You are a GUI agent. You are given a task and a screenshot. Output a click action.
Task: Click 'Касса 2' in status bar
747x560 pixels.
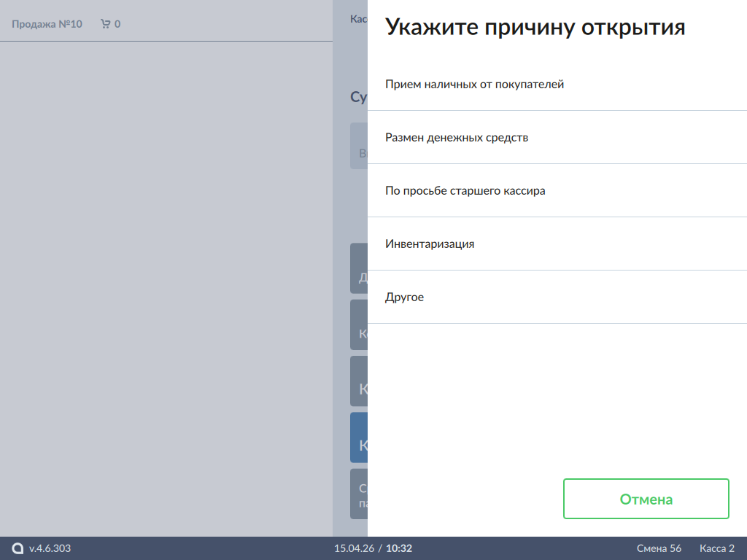[x=716, y=548]
